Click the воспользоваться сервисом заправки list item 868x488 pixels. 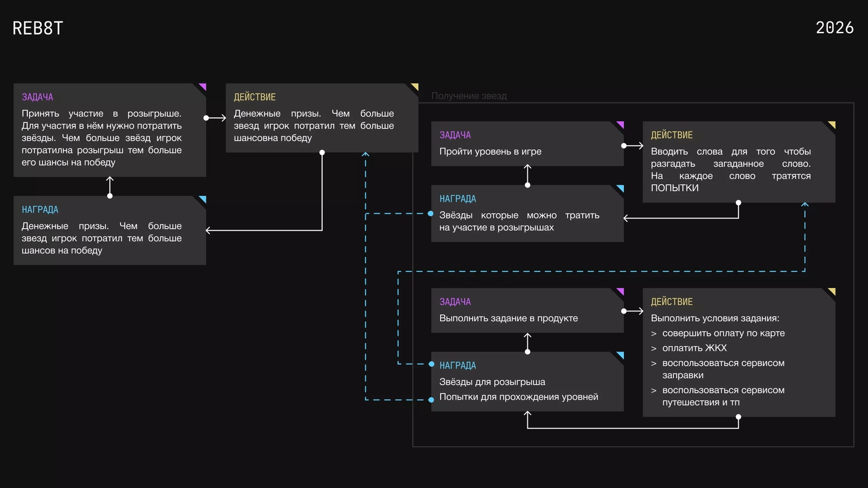click(x=723, y=369)
